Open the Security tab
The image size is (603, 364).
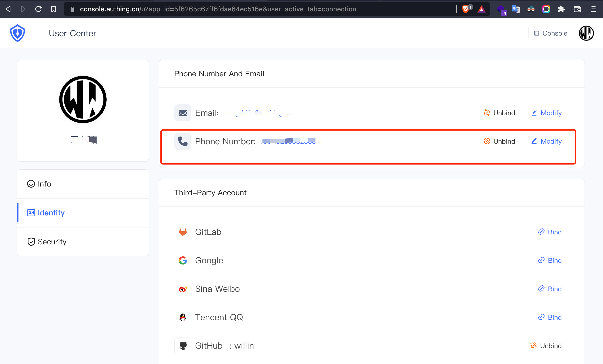coord(52,242)
